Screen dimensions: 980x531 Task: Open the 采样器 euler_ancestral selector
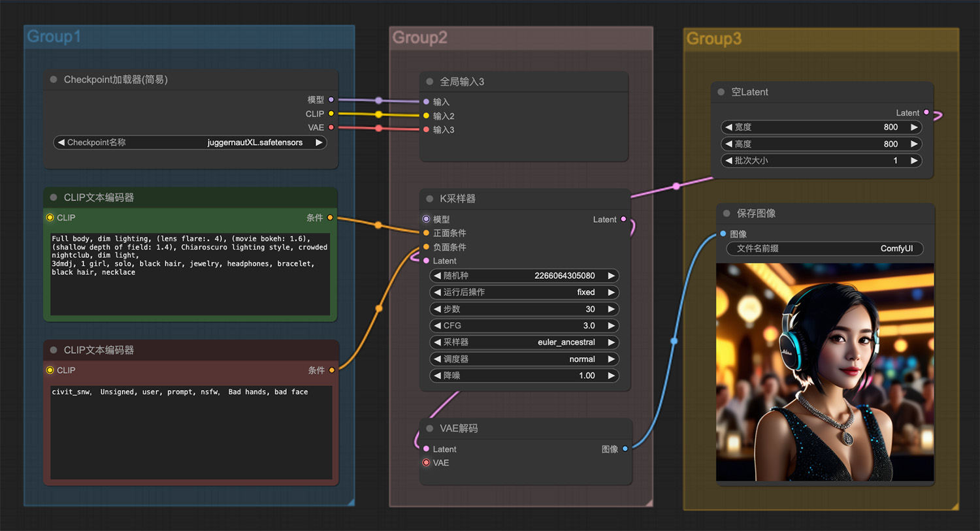[x=524, y=342]
